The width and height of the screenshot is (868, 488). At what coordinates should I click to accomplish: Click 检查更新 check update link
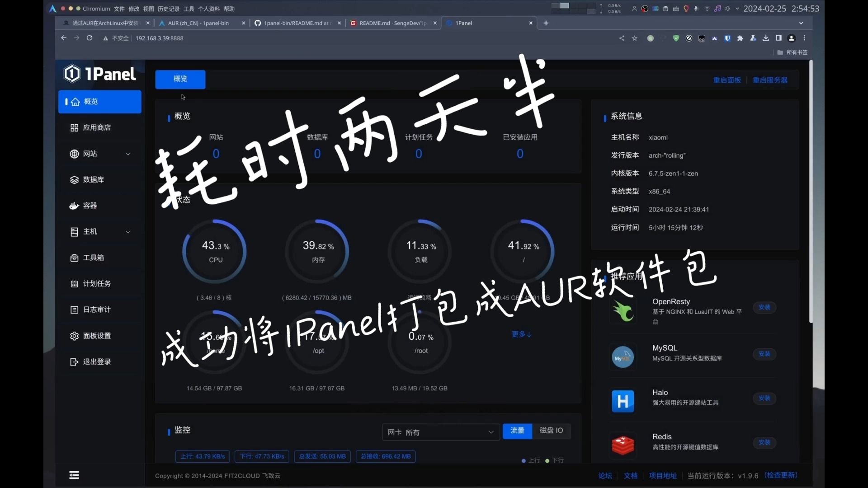[781, 475]
